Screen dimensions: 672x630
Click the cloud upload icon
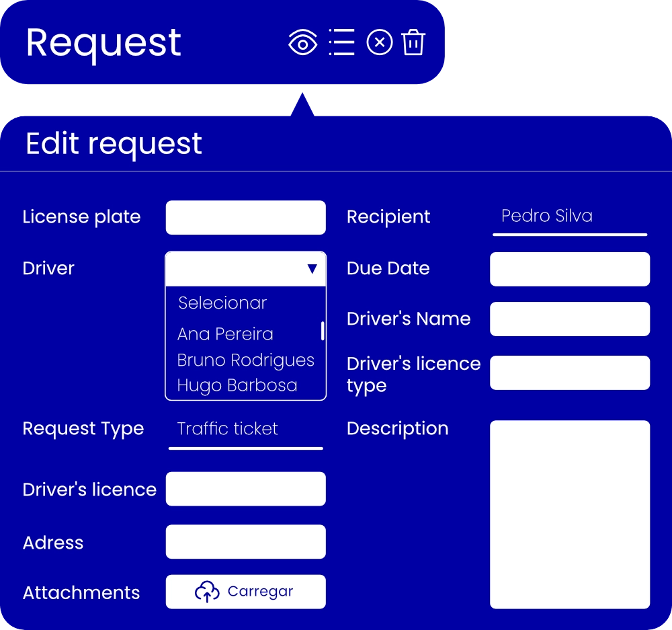pyautogui.click(x=207, y=592)
